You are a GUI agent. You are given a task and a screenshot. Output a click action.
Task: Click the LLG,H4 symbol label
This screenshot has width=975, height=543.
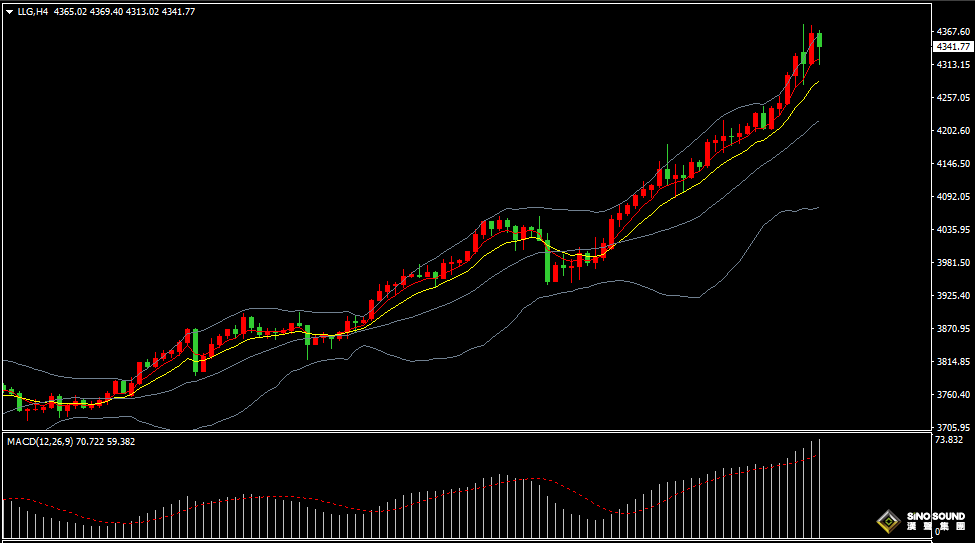[x=33, y=12]
